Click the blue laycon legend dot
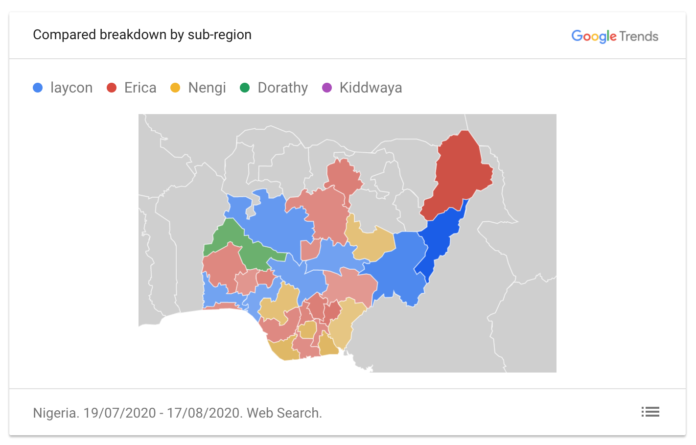This screenshot has width=696, height=445. click(38, 88)
